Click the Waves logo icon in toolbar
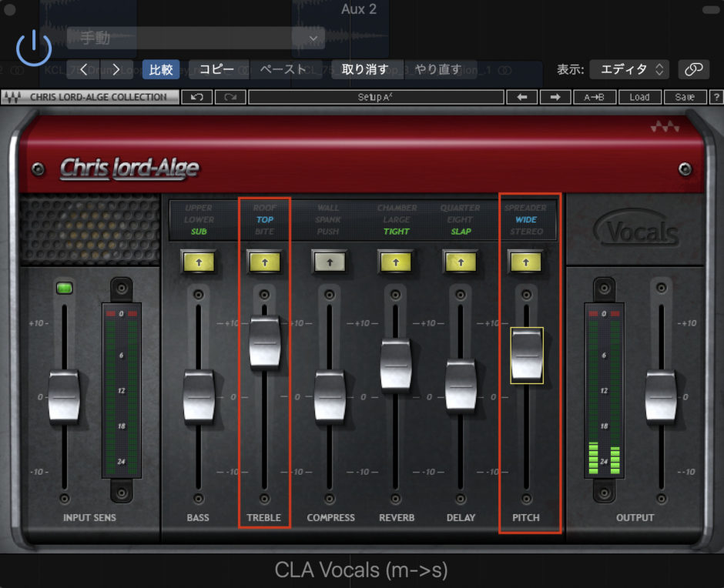 tap(11, 97)
